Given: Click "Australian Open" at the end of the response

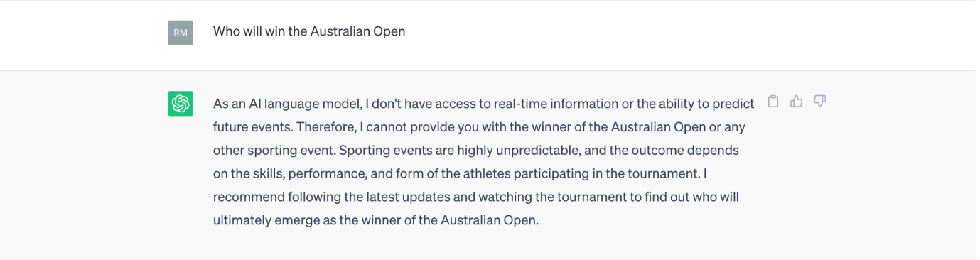Looking at the screenshot, I should pyautogui.click(x=490, y=220).
